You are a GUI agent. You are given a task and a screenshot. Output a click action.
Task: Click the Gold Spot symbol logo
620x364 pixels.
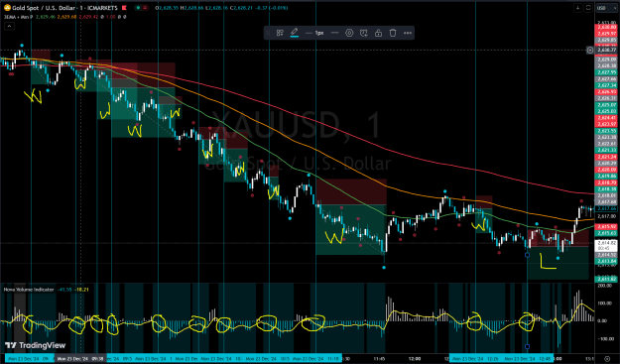[x=7, y=8]
